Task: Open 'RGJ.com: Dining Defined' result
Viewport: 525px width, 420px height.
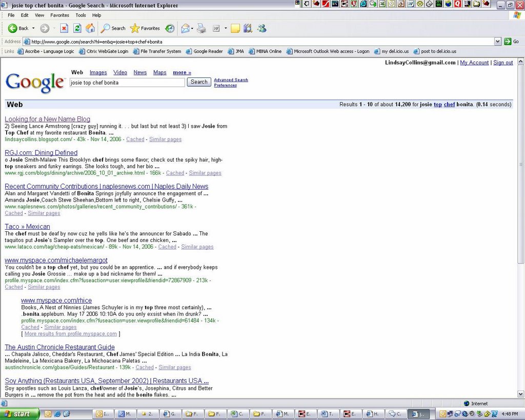Action: pyautogui.click(x=41, y=153)
